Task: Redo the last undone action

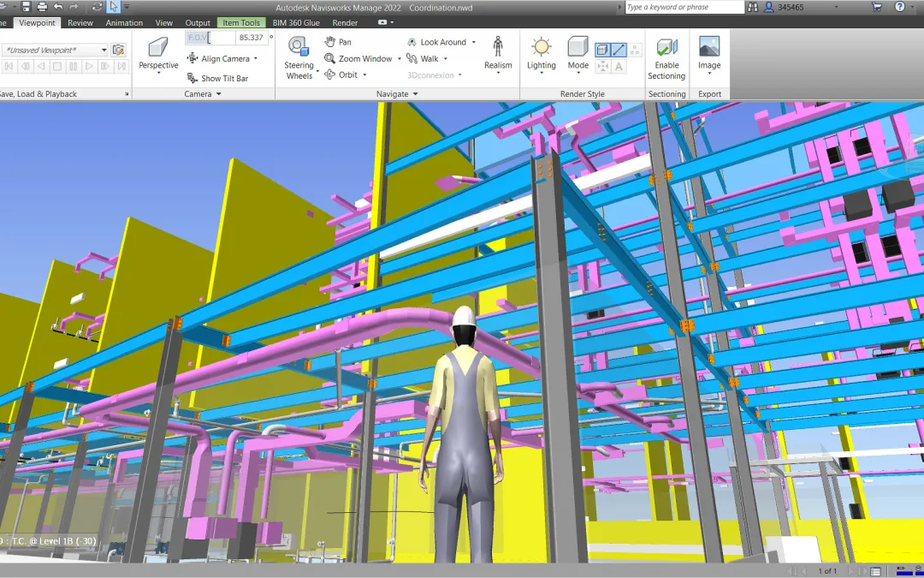Action: 74,7
